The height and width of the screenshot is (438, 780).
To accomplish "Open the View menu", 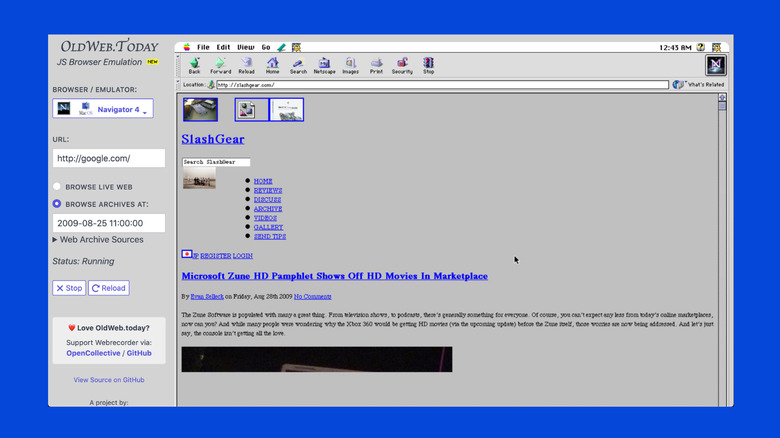I will tap(245, 47).
